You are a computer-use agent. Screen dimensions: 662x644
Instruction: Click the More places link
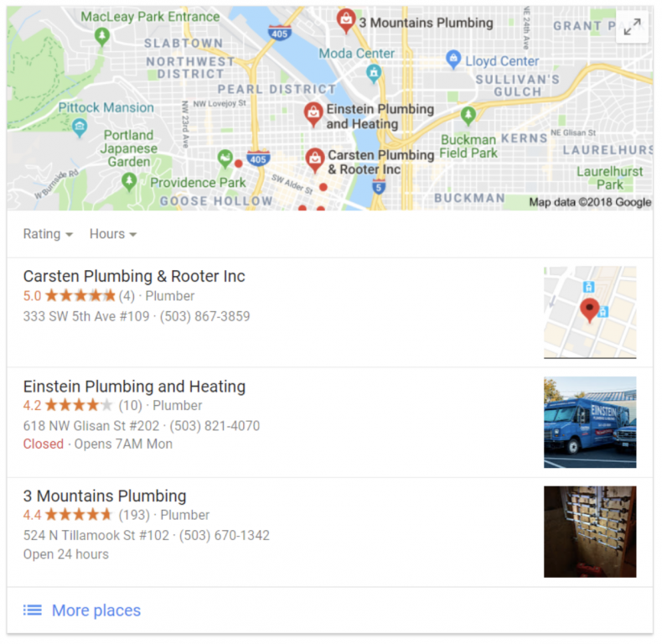coord(96,610)
